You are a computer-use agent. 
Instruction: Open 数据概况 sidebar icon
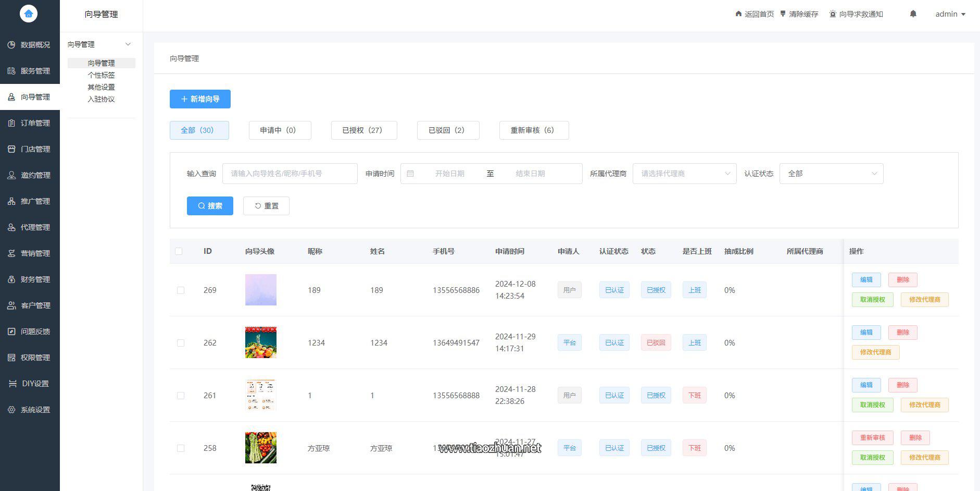tap(11, 45)
